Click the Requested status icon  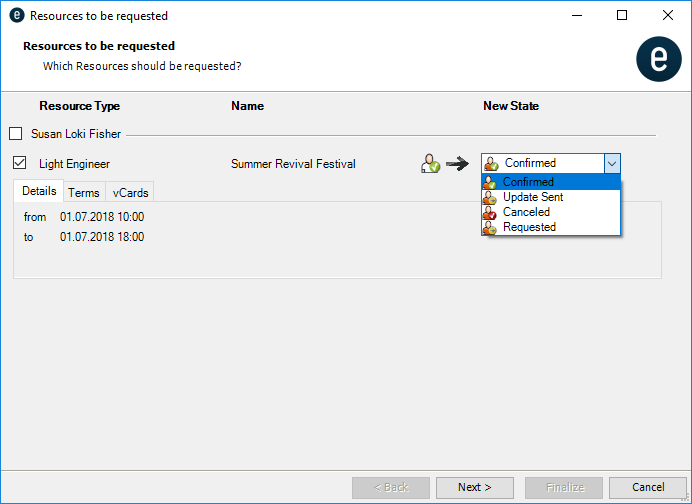(490, 227)
